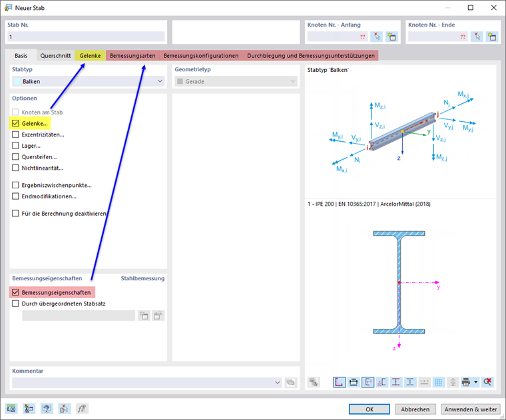Pick start node graphically
Viewport: 506px width, 420px height.
click(x=377, y=37)
